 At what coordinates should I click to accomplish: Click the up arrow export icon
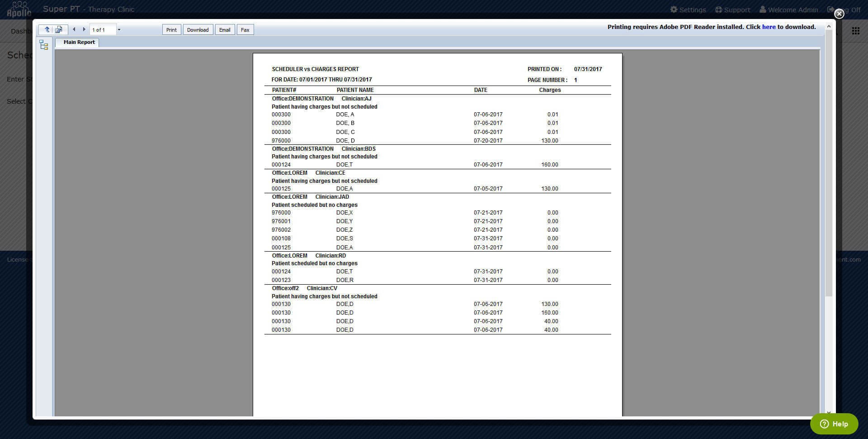pos(47,29)
